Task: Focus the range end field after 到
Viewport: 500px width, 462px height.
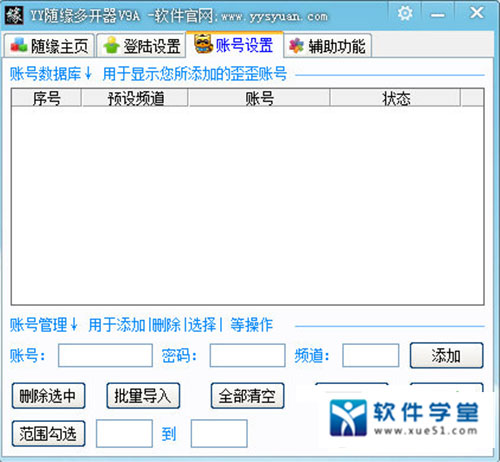Action: [x=219, y=433]
